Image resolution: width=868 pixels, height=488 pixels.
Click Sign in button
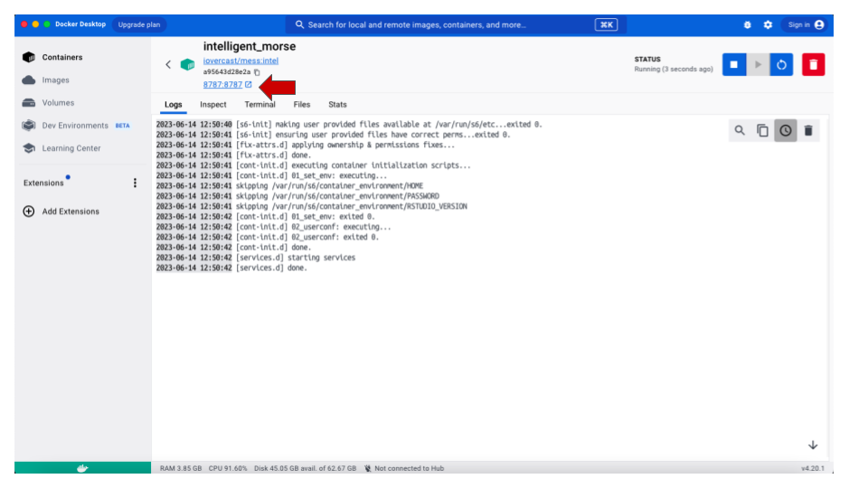[x=806, y=25]
